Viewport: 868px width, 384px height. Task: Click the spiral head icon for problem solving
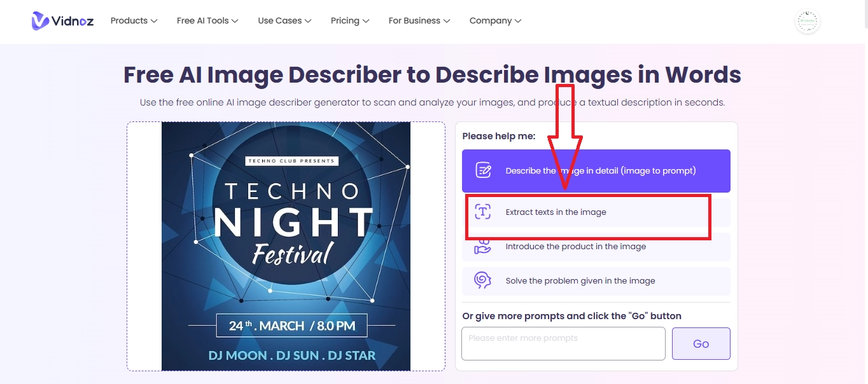tap(483, 280)
